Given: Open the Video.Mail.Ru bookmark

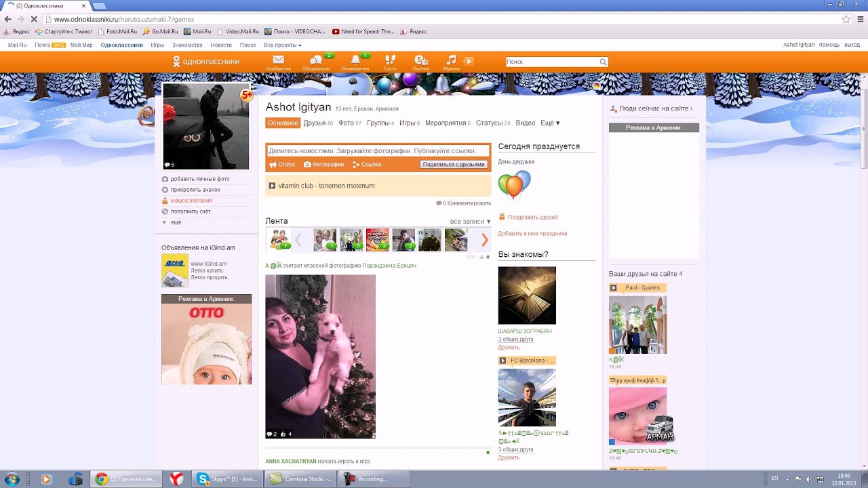Looking at the screenshot, I should [x=238, y=31].
